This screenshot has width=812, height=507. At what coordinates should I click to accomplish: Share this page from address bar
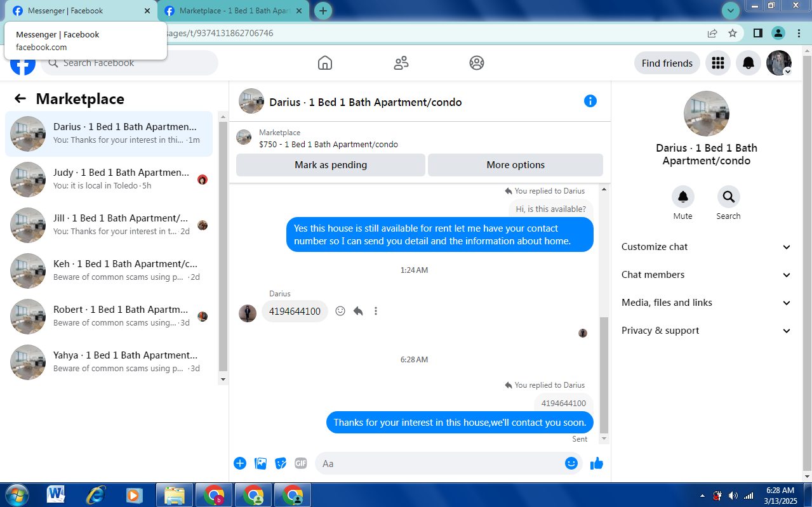tap(712, 33)
